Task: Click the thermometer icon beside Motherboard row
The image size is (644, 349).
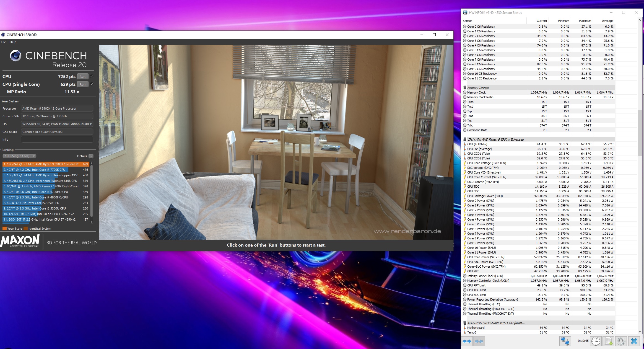Action: [x=464, y=328]
